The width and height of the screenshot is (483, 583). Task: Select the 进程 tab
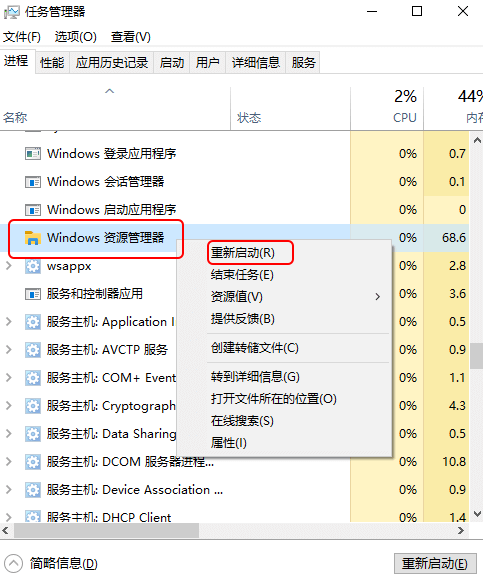coord(17,61)
